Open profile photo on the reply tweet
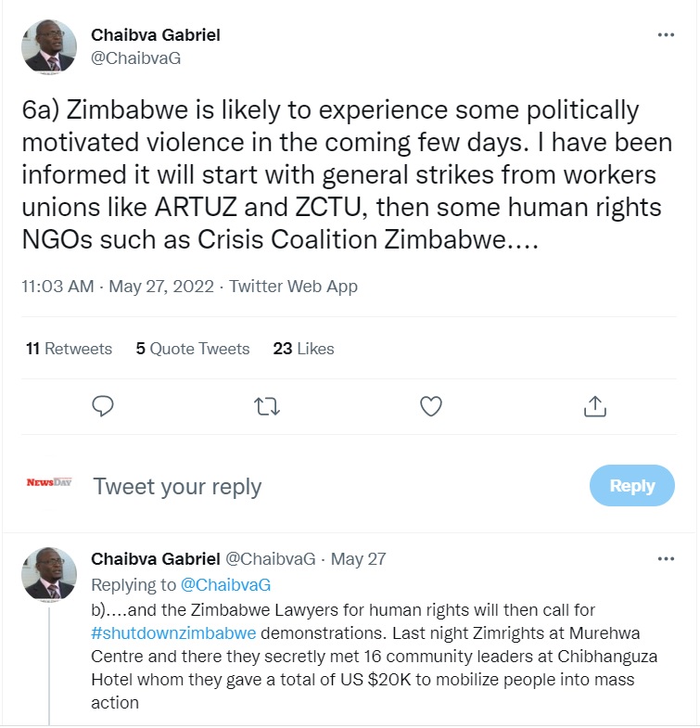Image resolution: width=700 pixels, height=728 pixels. 49,573
